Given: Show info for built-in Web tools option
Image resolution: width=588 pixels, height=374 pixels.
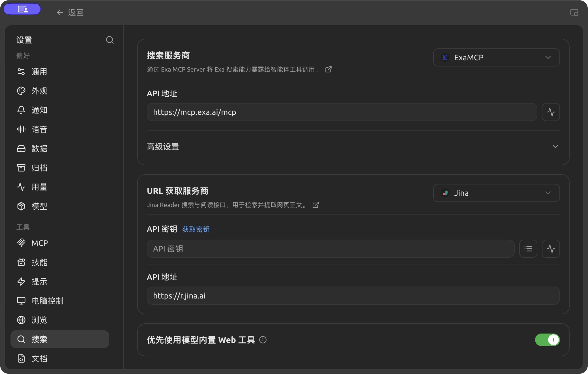Looking at the screenshot, I should pyautogui.click(x=263, y=340).
